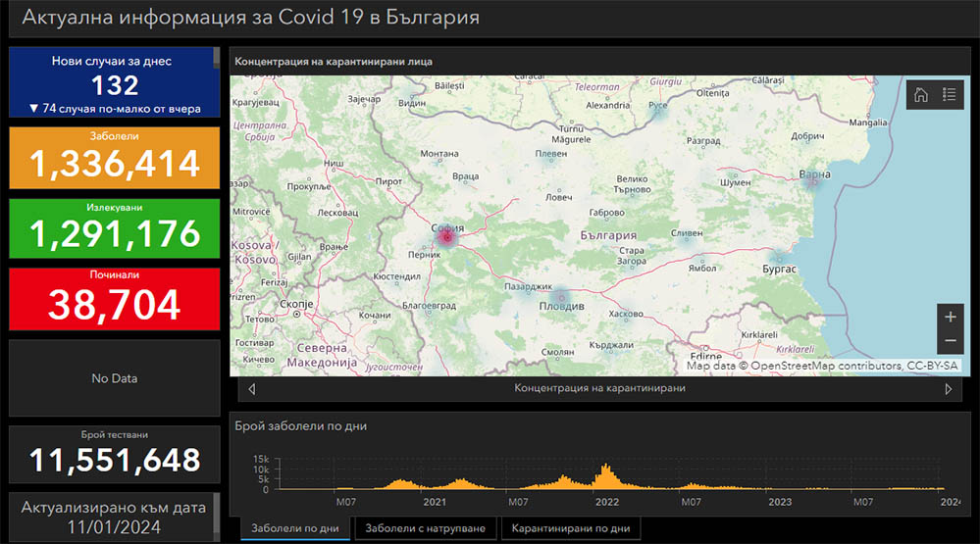Click the 2022 peak in the daily chart

tap(605, 475)
